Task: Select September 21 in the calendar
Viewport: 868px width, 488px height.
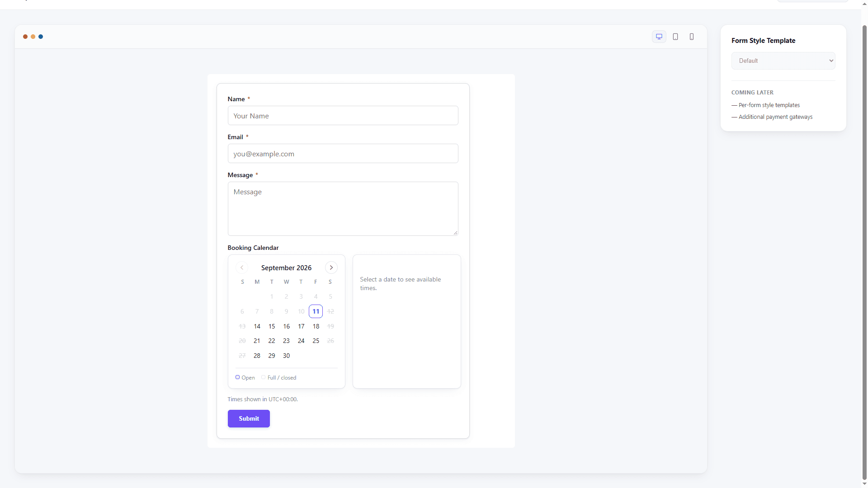Action: [257, 341]
